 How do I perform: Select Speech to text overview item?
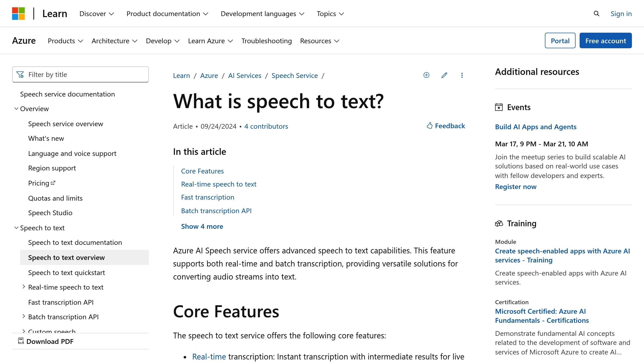(85, 257)
